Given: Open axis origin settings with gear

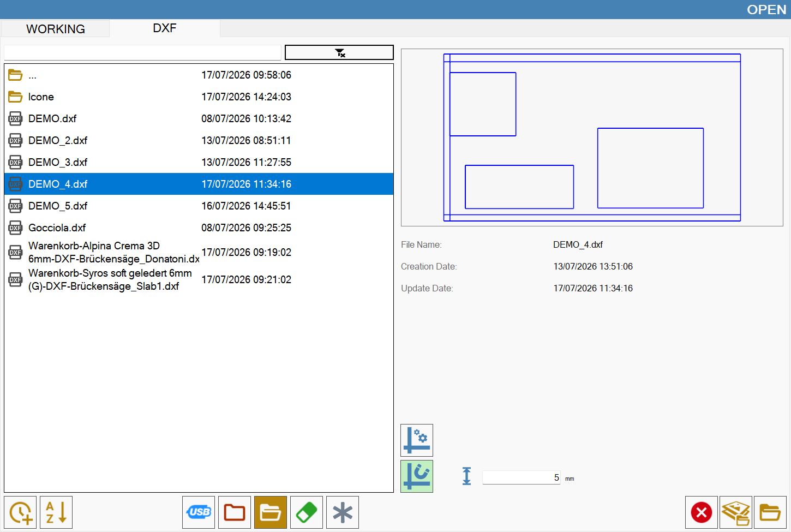Looking at the screenshot, I should pos(417,440).
